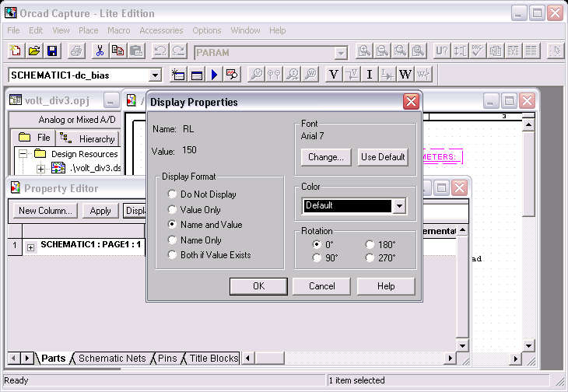
Task: Expand the volt_div3.dsn tree node
Action: [x=41, y=169]
